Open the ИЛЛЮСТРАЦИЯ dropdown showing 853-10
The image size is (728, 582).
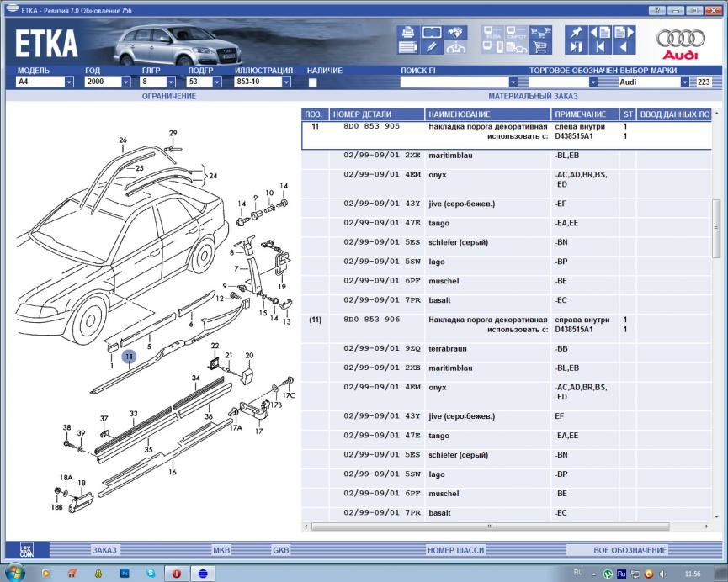(286, 82)
